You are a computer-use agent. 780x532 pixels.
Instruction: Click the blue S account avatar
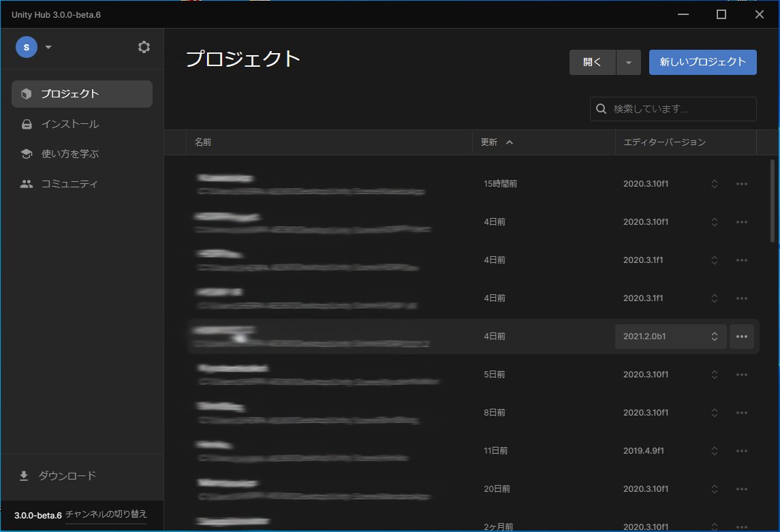click(27, 47)
